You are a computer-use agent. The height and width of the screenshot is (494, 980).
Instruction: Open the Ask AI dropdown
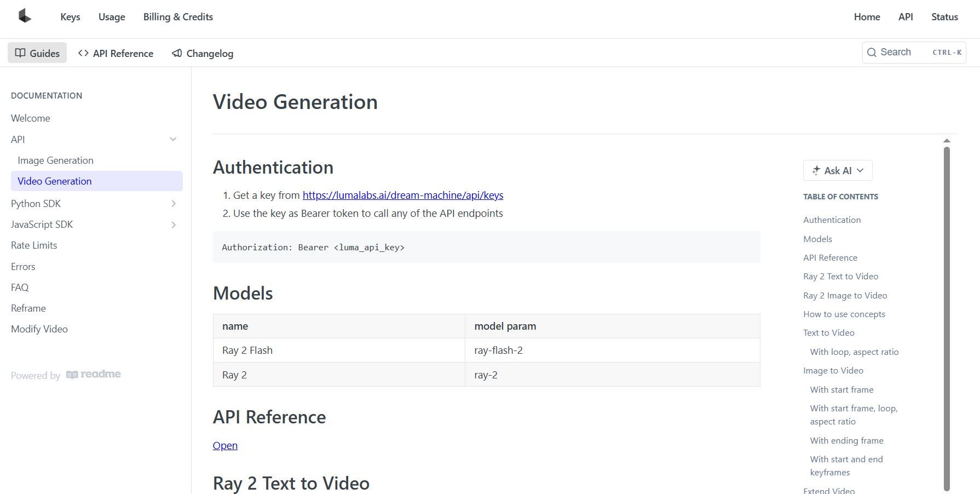[x=860, y=170]
